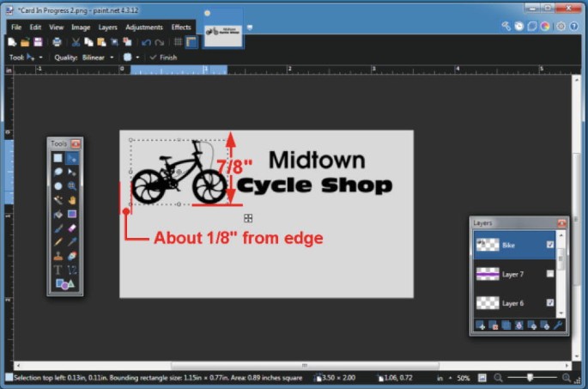Click the Finish button
Screen dimensions: 588x389
pos(163,58)
